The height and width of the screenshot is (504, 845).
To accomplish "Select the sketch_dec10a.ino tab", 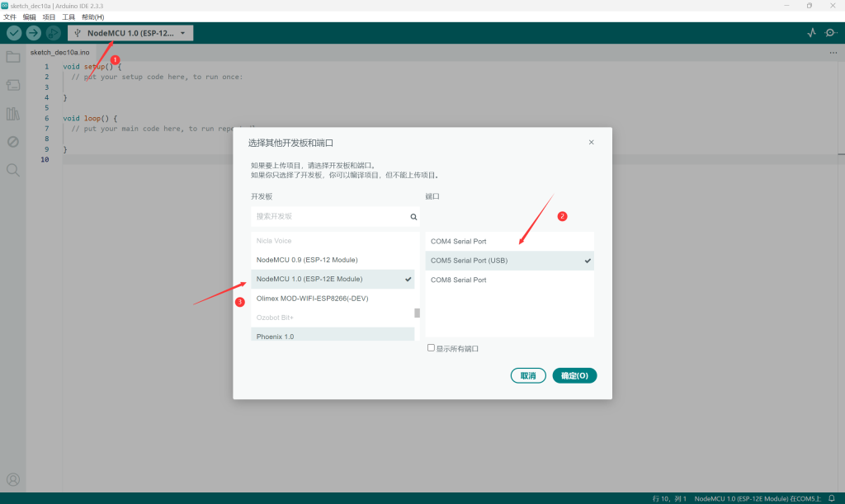I will 59,52.
